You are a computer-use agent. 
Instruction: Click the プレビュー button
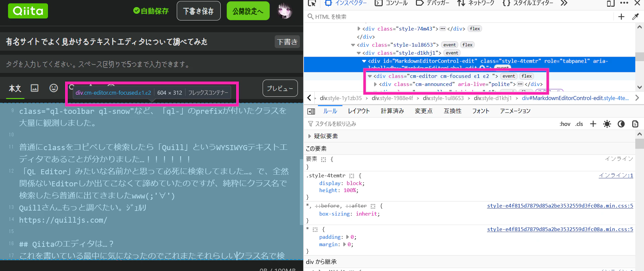280,88
